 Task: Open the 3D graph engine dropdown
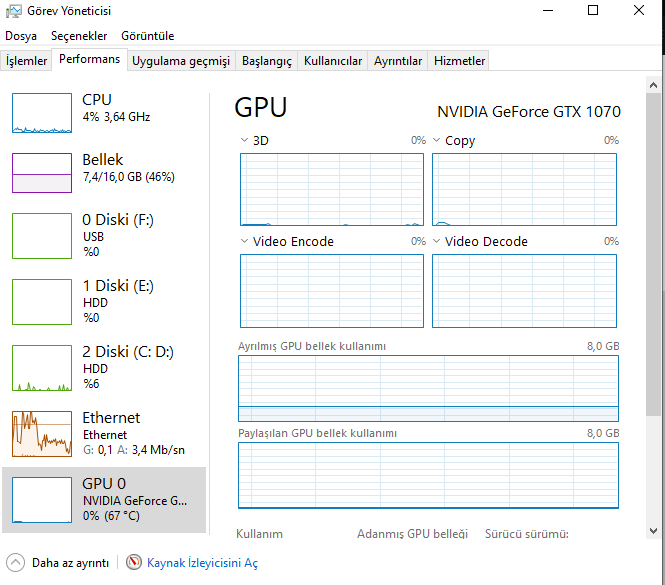tap(246, 141)
